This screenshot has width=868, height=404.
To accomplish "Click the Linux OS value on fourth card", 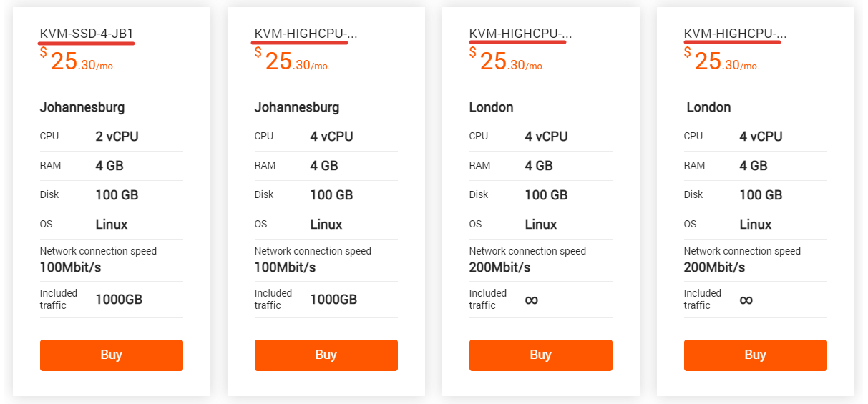I will click(755, 225).
